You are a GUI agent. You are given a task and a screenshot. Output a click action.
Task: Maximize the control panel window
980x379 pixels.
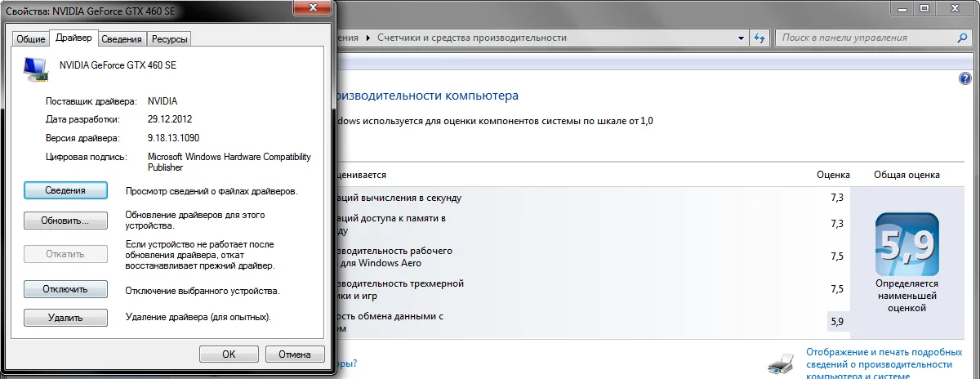point(924,8)
